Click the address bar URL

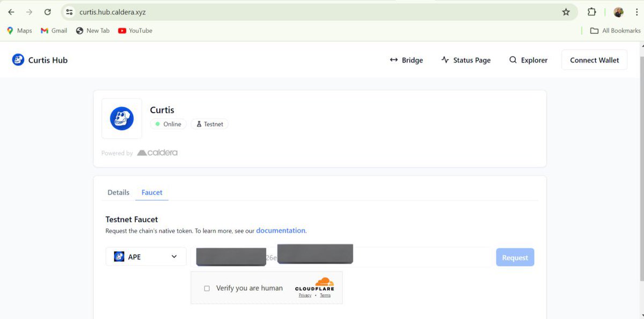(x=112, y=12)
